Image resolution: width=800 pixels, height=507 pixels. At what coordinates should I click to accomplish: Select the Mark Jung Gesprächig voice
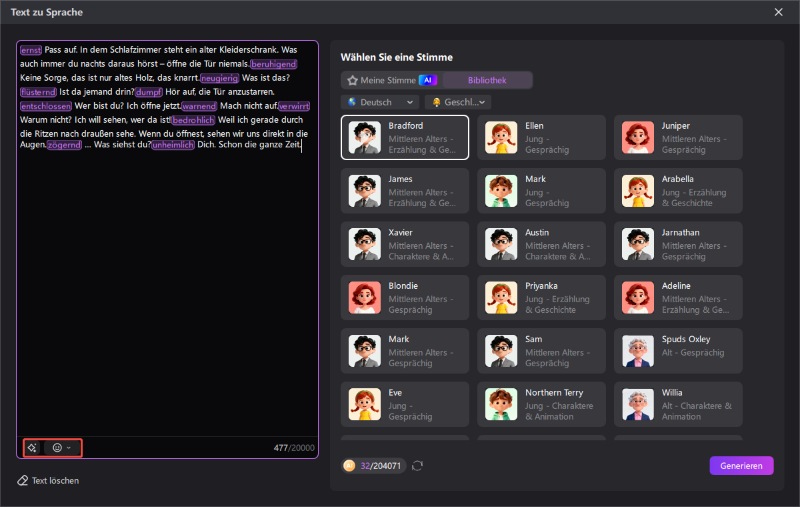coord(541,191)
